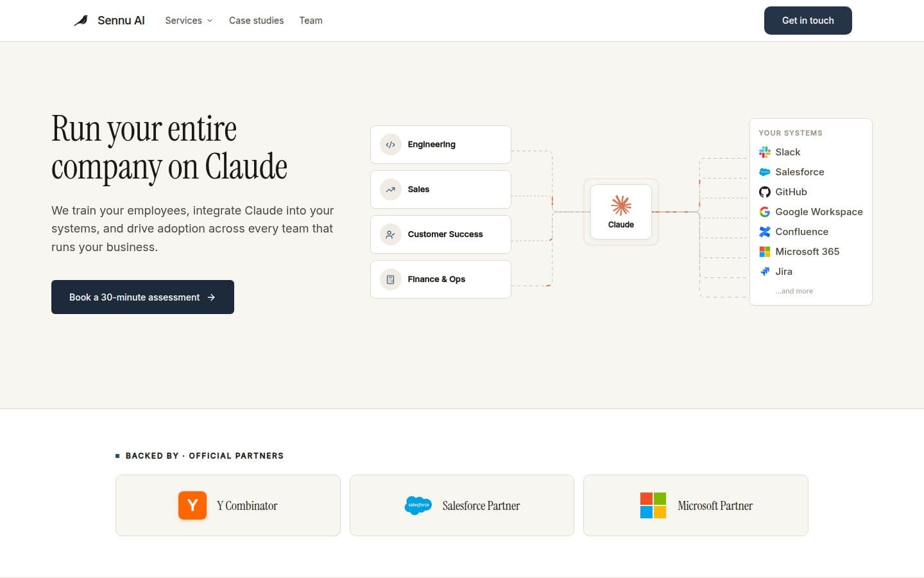This screenshot has height=578, width=924.
Task: Click the Google Workspace label
Action: pos(819,212)
